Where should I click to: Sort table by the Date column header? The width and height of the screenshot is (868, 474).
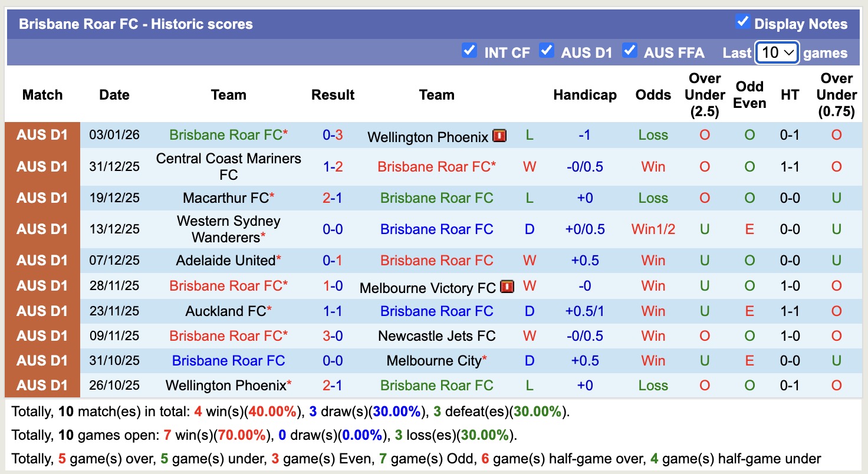pyautogui.click(x=114, y=94)
